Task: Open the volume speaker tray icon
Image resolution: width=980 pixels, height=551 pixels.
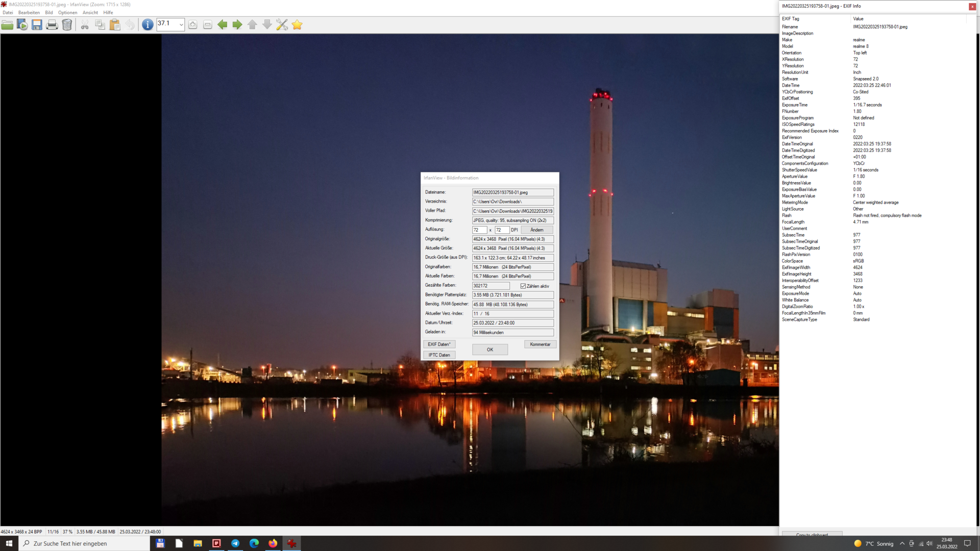Action: pyautogui.click(x=929, y=543)
